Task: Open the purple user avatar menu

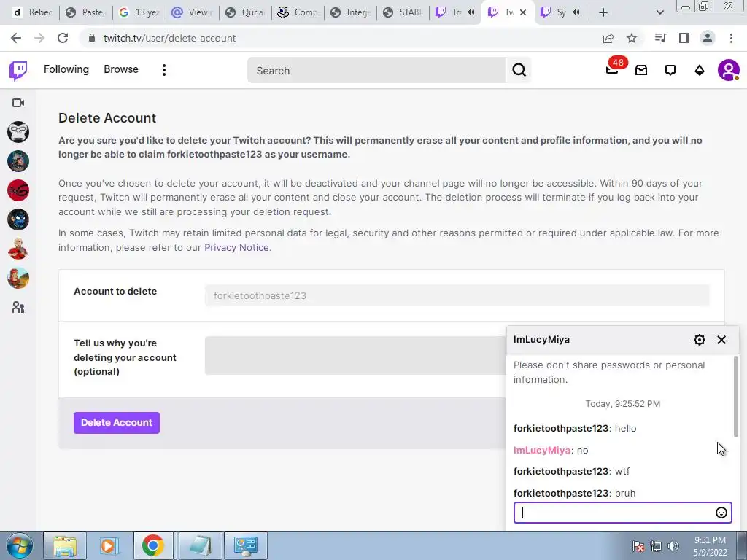Action: coord(729,71)
